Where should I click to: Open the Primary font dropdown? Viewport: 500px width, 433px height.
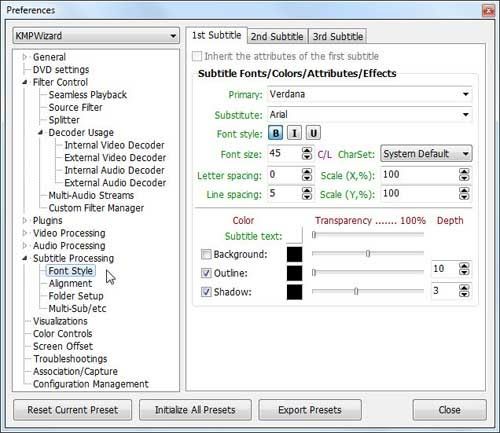(466, 94)
